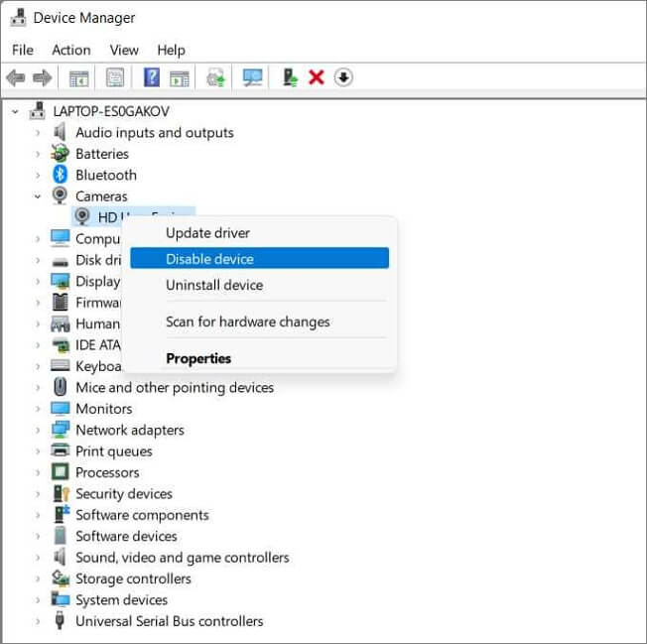Screen dimensions: 647x644
Task: Click the Enable device toolbar icon
Action: tap(290, 77)
